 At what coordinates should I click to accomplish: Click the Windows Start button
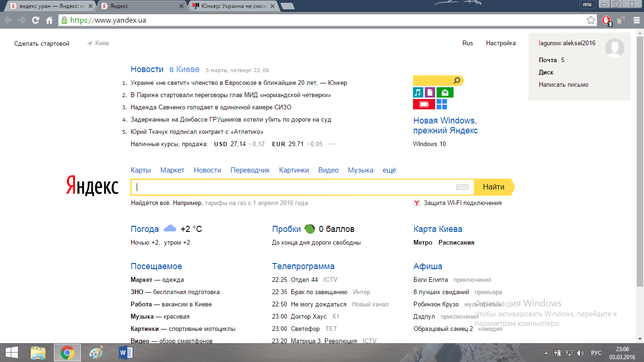(x=11, y=352)
